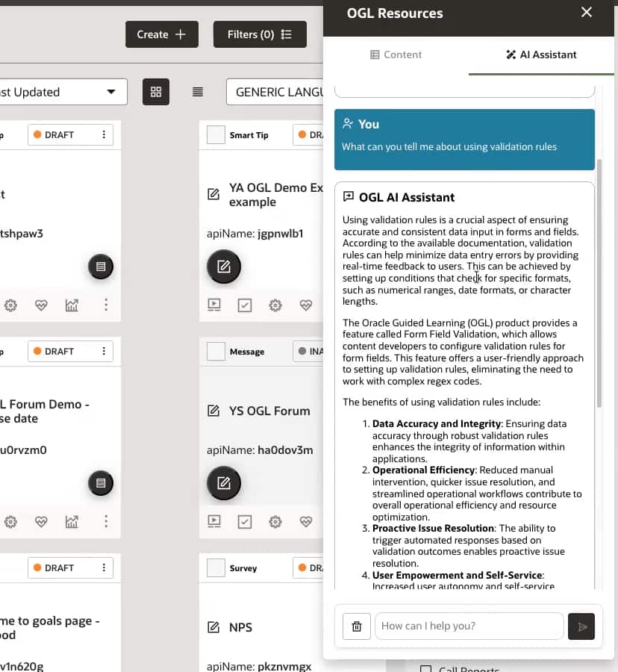Click heart health icon on jgpnwlb1 card

click(x=306, y=305)
